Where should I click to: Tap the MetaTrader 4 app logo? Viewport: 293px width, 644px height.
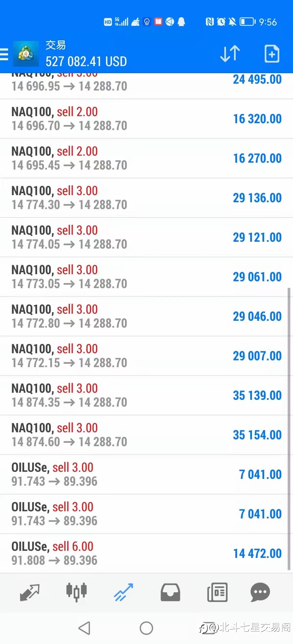(26, 54)
